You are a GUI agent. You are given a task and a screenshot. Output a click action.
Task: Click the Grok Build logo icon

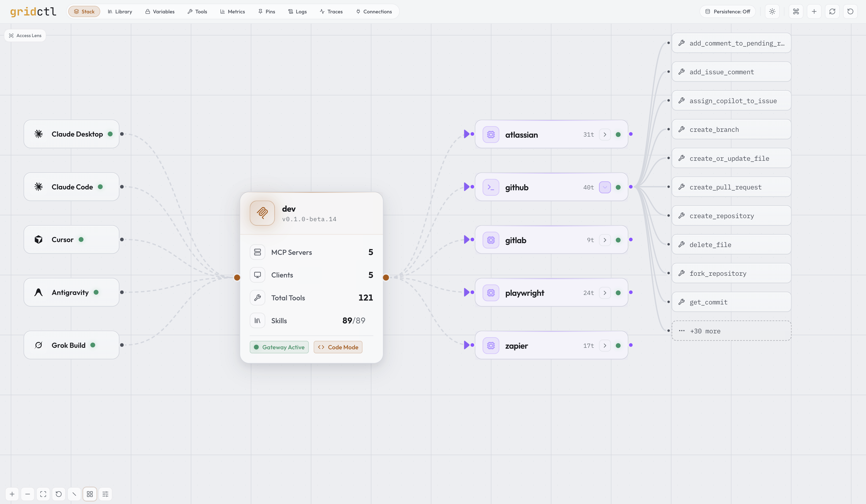pos(38,345)
